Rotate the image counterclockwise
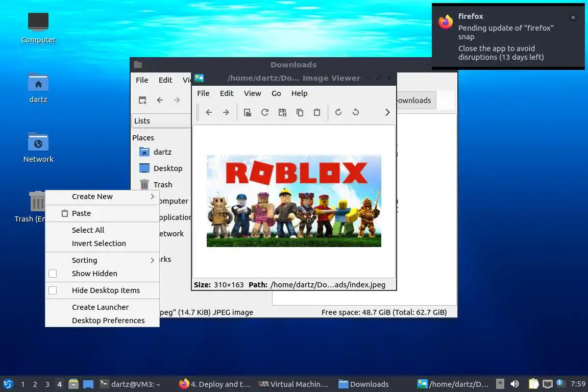This screenshot has height=392, width=588. tap(355, 112)
